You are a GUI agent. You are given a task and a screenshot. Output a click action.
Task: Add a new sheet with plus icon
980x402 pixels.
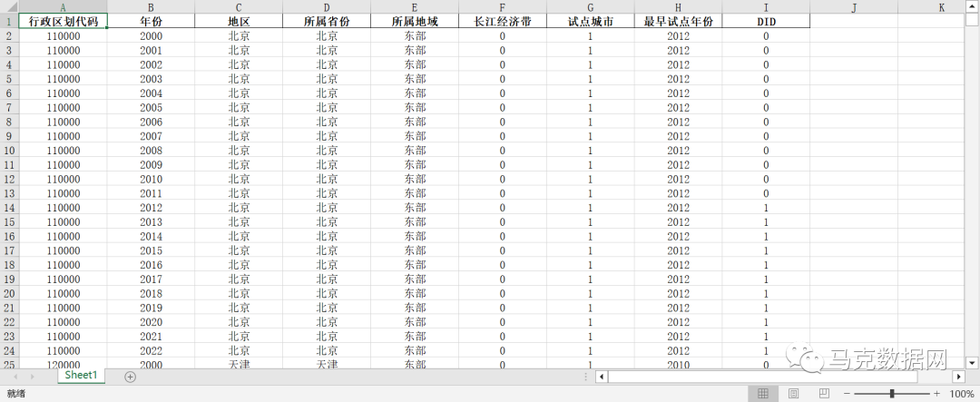click(x=130, y=377)
